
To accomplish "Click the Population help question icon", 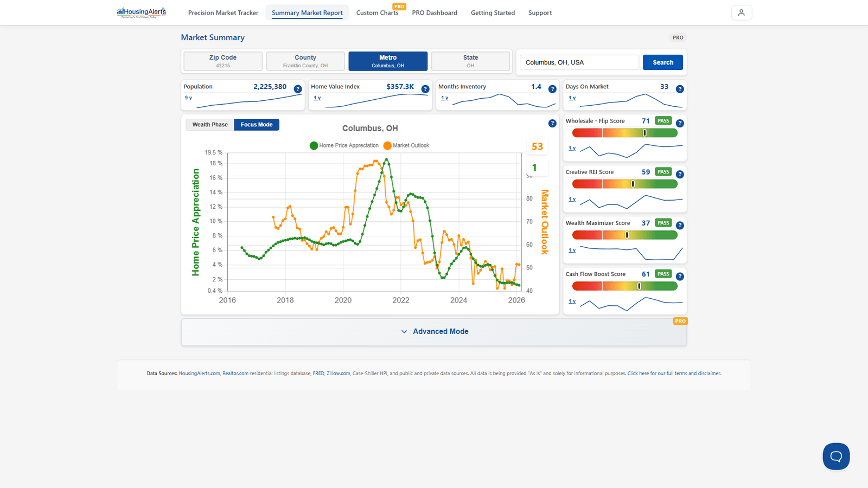I will [x=298, y=89].
